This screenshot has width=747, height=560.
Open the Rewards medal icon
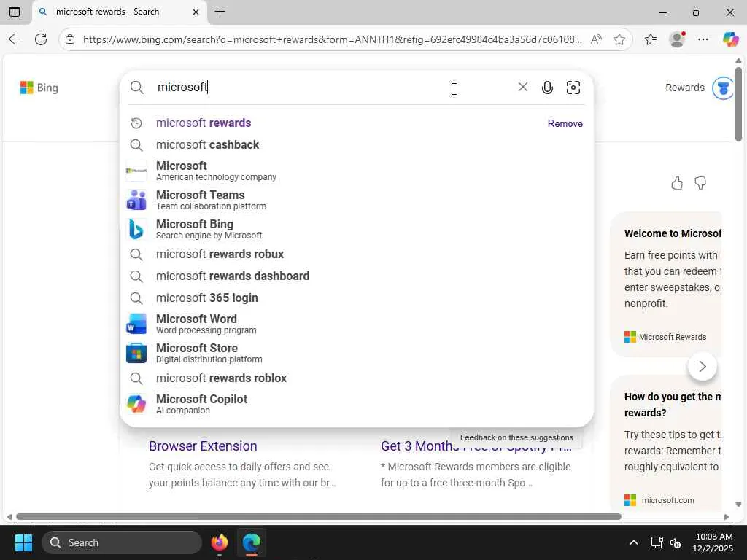(723, 87)
